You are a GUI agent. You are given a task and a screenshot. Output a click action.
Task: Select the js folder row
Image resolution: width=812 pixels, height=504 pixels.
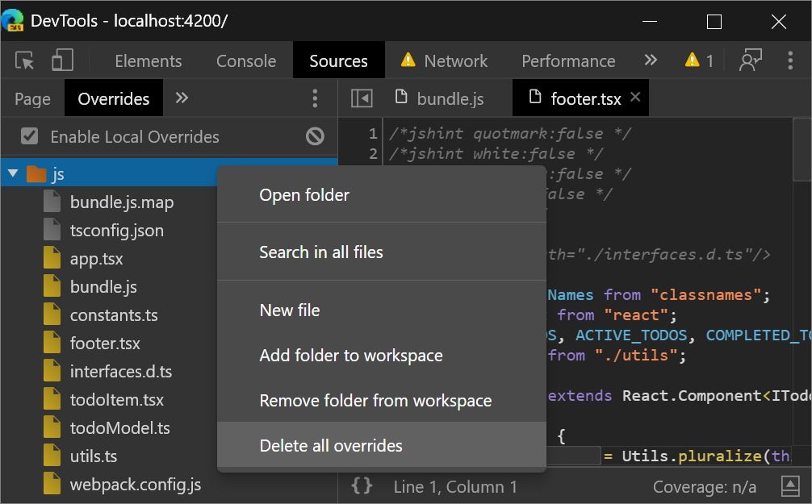pos(169,174)
